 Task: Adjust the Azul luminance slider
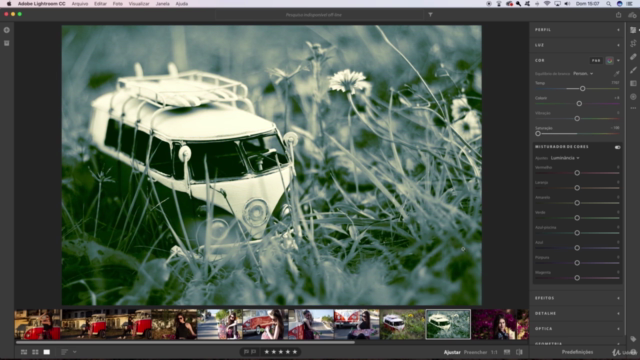tap(577, 248)
